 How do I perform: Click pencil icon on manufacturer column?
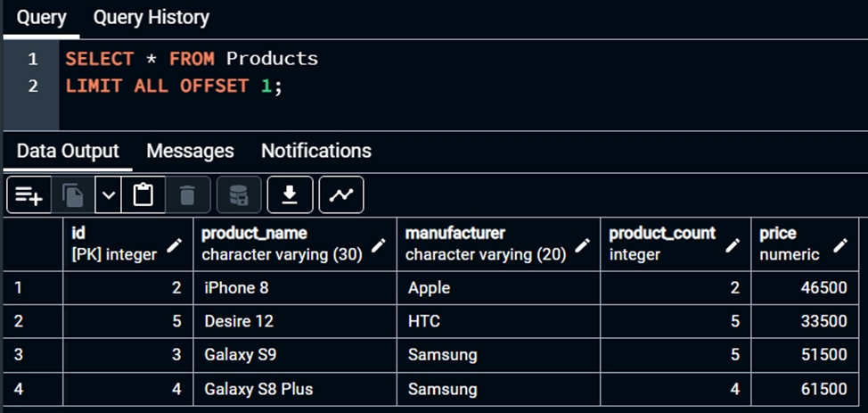coord(583,244)
